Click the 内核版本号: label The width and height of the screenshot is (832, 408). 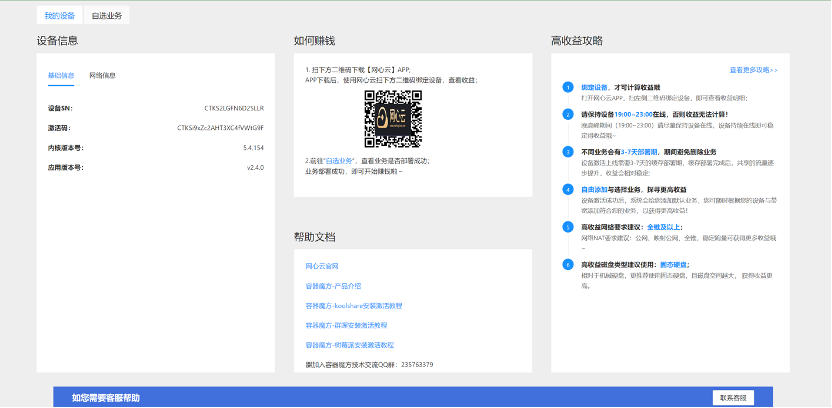(65, 148)
